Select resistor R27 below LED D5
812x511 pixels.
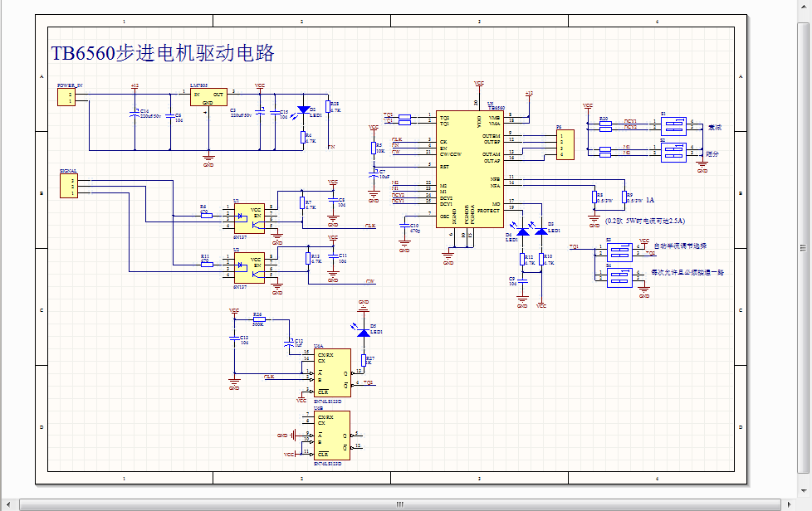(x=364, y=360)
